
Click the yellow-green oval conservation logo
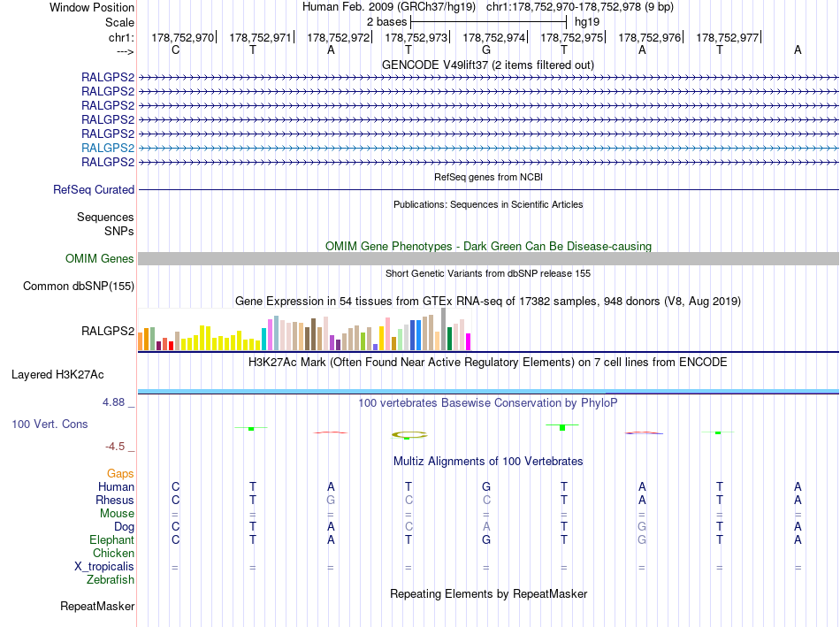point(409,434)
